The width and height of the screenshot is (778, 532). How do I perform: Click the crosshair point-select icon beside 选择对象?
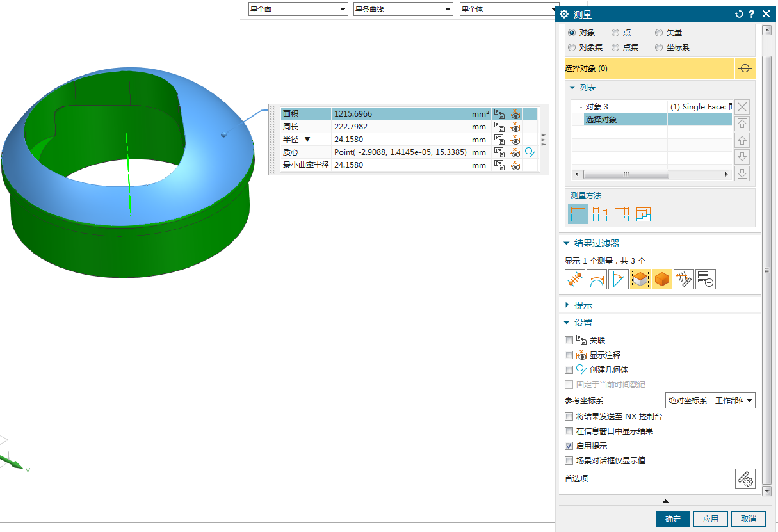pyautogui.click(x=744, y=69)
